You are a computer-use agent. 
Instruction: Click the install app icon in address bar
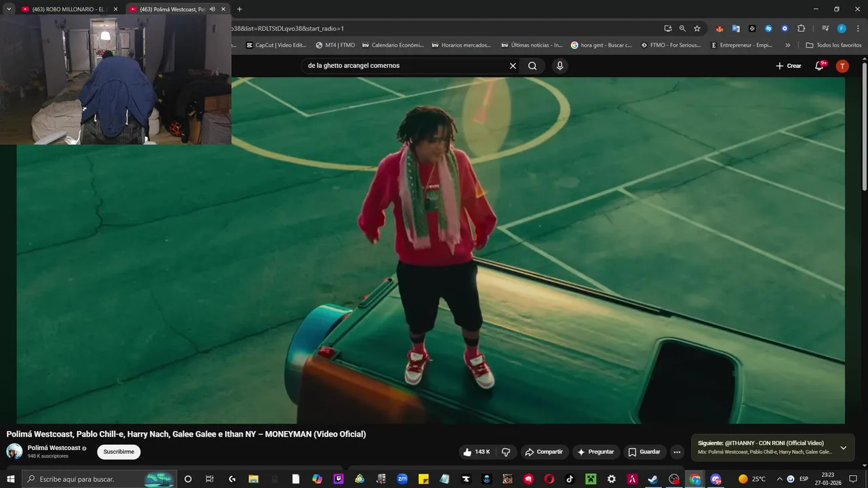coord(668,28)
